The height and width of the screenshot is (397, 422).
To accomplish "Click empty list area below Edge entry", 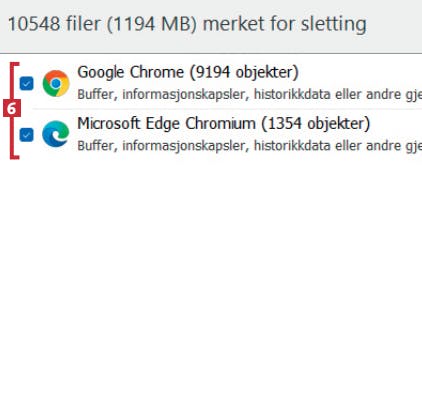I will [x=211, y=277].
